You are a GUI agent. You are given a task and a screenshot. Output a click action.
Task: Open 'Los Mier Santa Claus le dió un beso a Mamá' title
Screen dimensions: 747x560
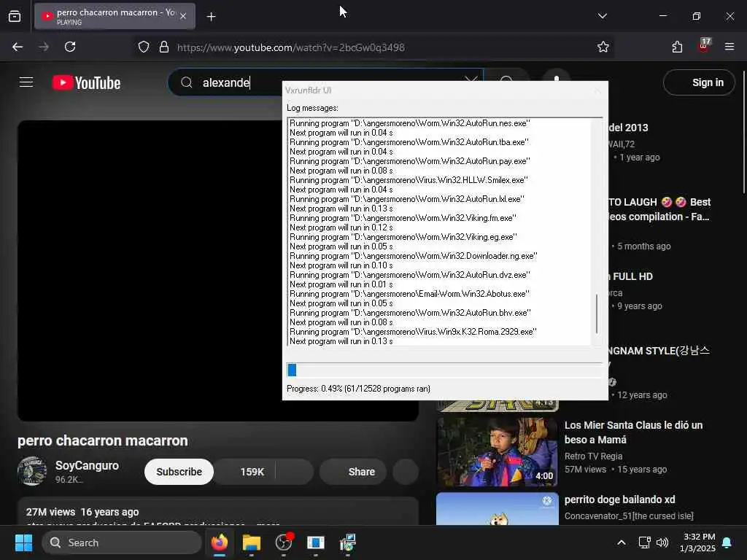633,432
